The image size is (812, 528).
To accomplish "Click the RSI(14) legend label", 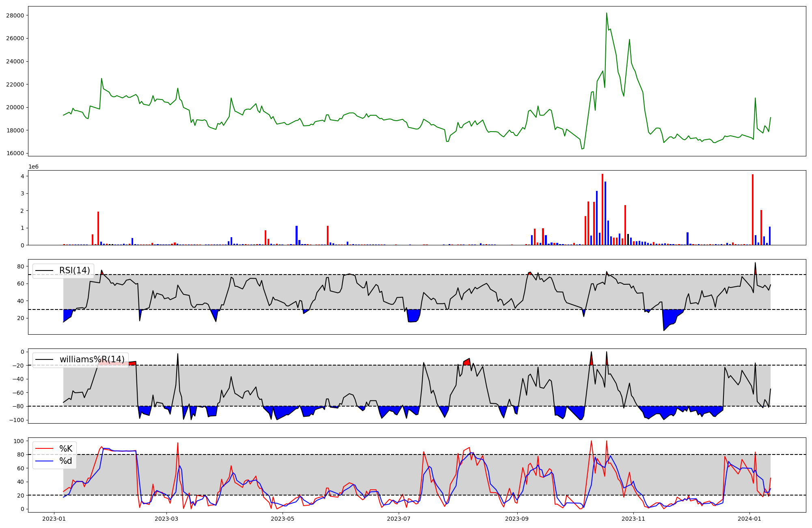I will click(74, 270).
